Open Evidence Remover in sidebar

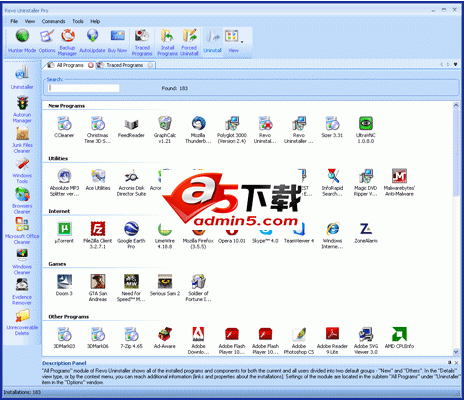pyautogui.click(x=22, y=292)
